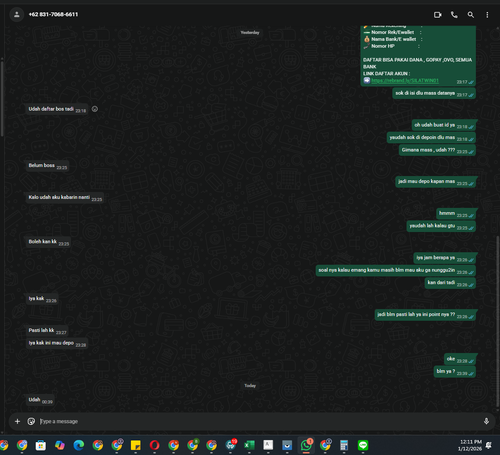
Task: Open search within this chat
Action: (x=471, y=15)
